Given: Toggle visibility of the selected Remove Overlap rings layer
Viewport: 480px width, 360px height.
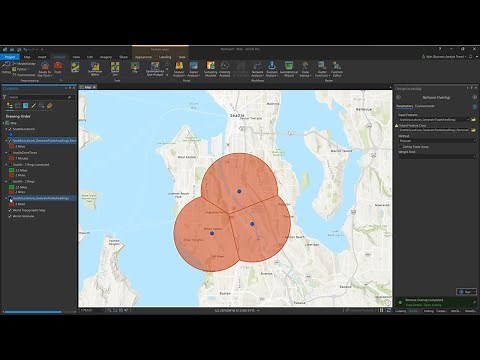Looking at the screenshot, I should (10, 141).
